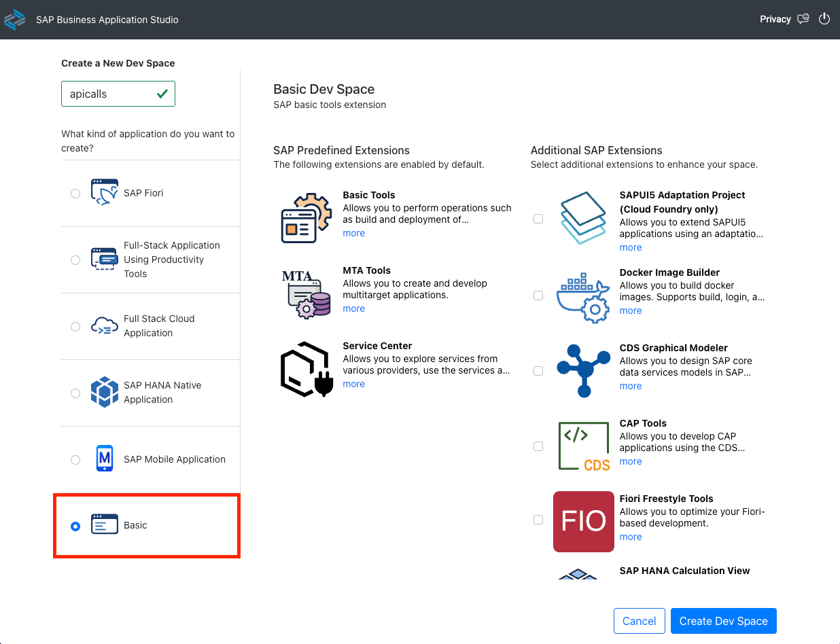Click the CDS Graphical Modeler title
Screen dimensions: 840x644
673,348
